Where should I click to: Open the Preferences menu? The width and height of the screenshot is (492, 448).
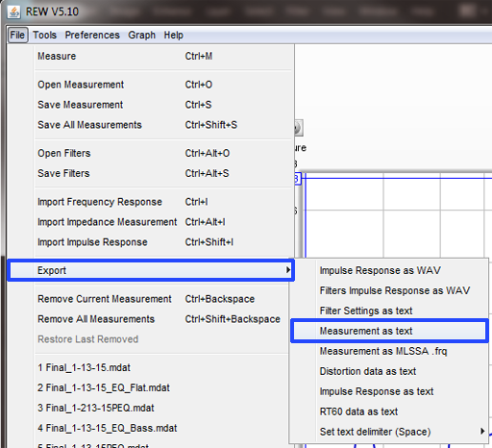point(92,35)
